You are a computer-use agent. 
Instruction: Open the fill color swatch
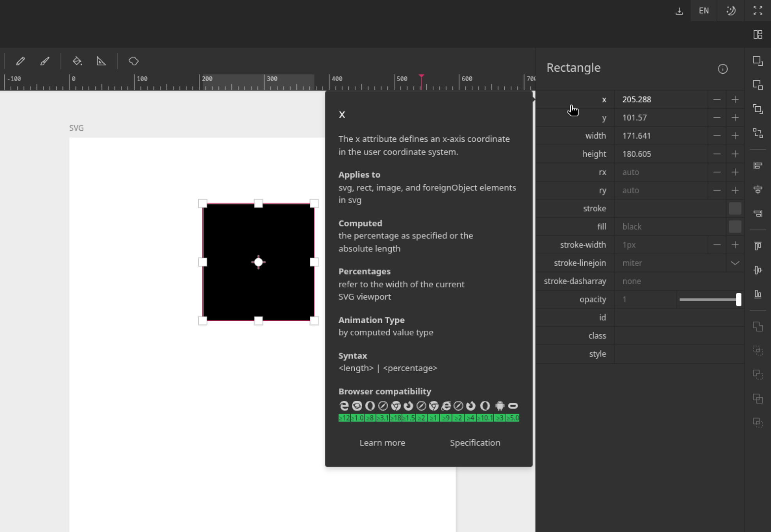click(x=735, y=227)
